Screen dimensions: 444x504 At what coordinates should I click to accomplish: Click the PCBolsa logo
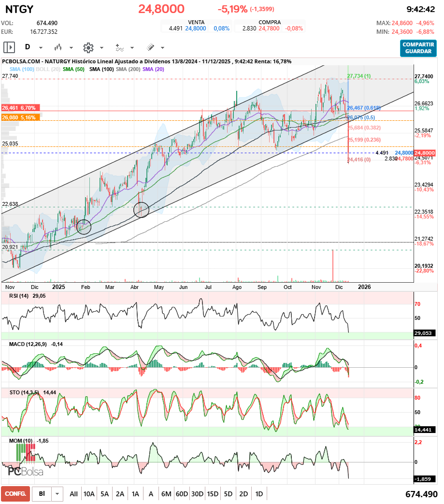pos(26,472)
